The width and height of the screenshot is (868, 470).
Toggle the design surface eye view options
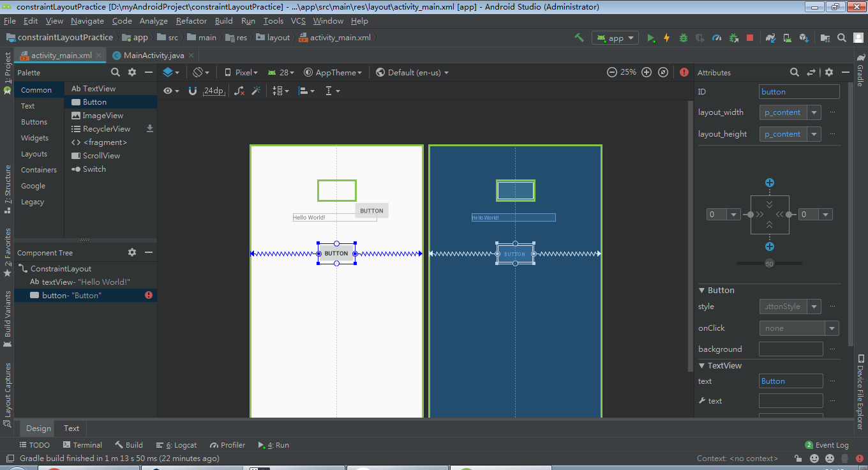point(168,91)
